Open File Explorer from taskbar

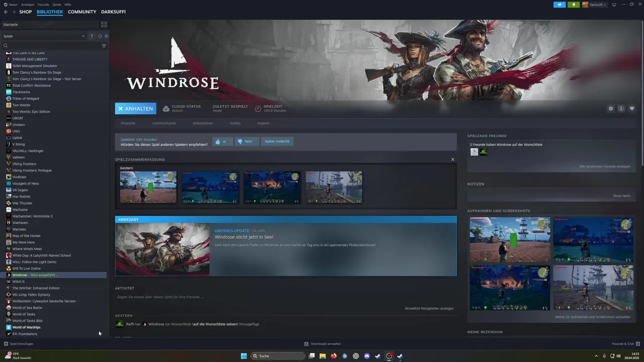point(323,356)
